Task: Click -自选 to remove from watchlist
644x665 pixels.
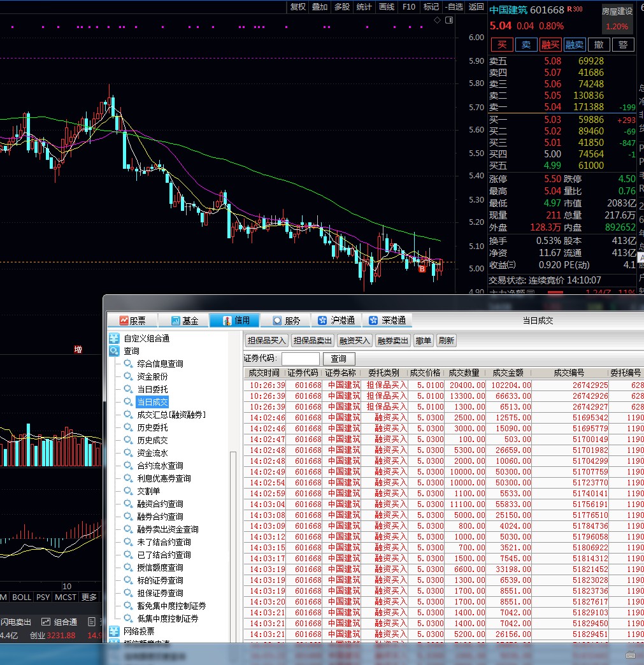Action: (454, 7)
